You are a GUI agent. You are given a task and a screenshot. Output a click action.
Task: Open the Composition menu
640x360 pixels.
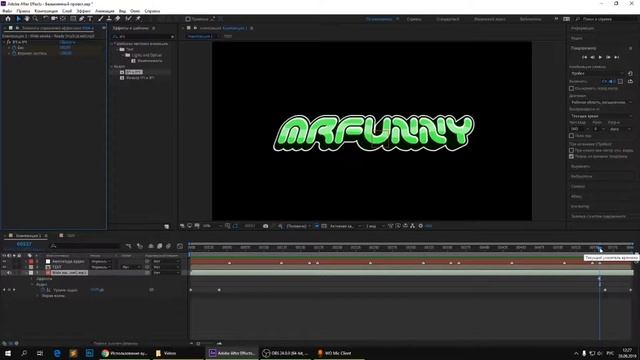pos(46,11)
